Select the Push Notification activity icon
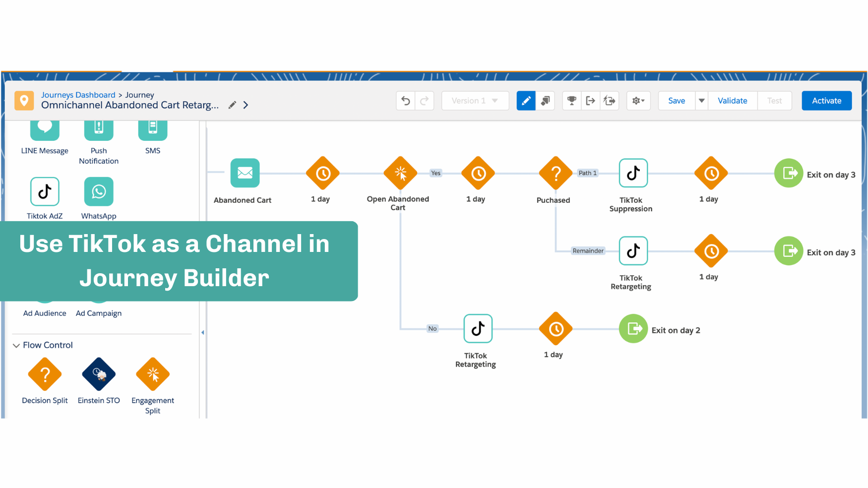This screenshot has width=868, height=488. point(99,130)
